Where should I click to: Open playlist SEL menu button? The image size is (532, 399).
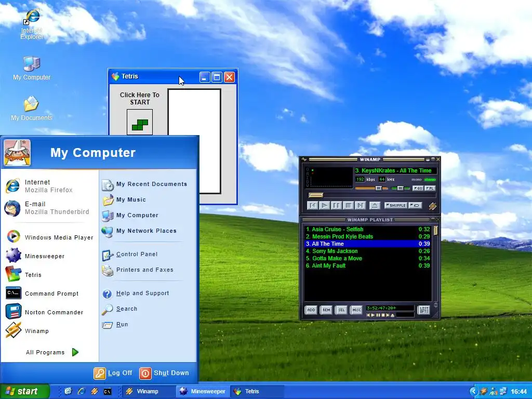(341, 310)
